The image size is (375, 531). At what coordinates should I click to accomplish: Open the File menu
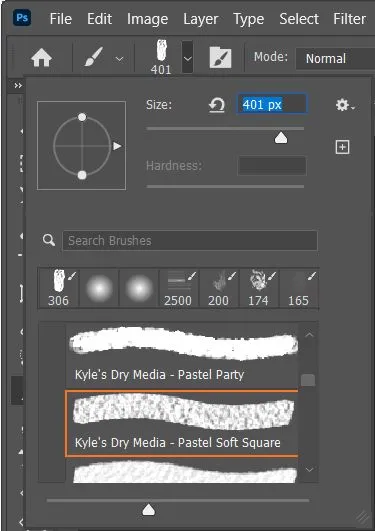tap(61, 19)
